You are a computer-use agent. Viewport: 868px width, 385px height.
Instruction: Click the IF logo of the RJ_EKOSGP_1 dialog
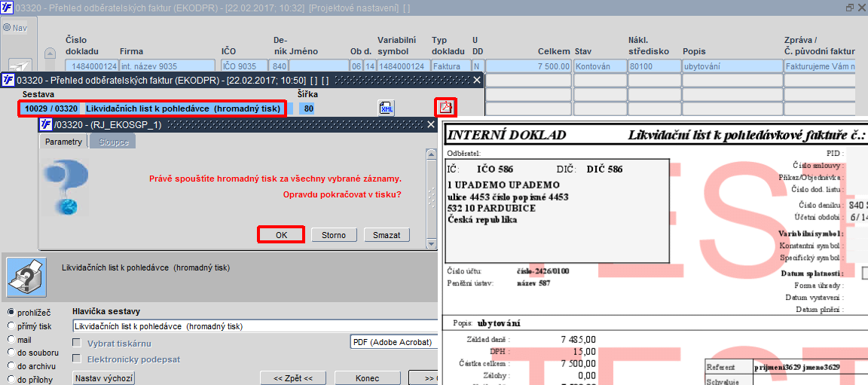click(46, 124)
